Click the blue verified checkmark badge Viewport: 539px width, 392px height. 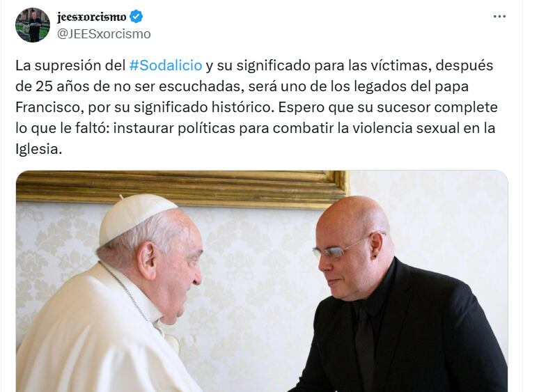coord(136,17)
